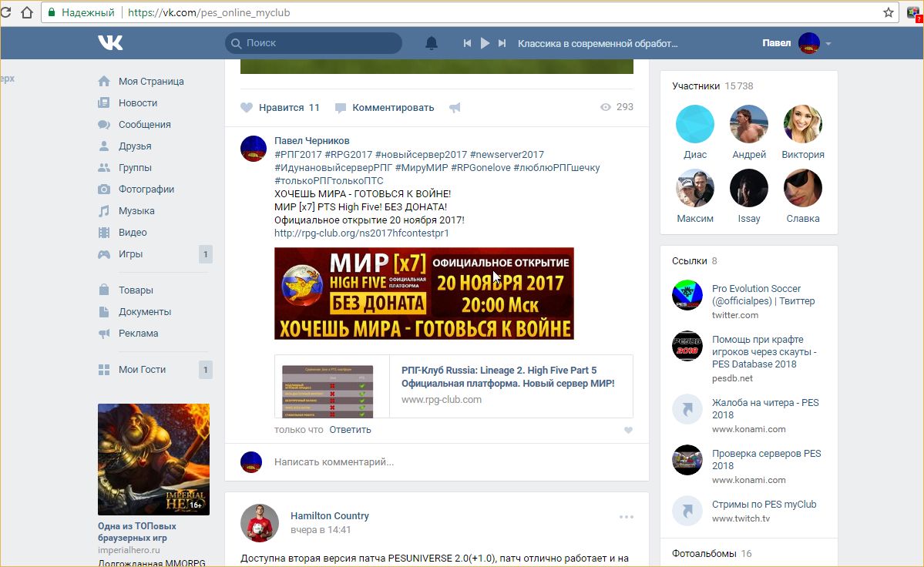This screenshot has width=924, height=567.
Task: Open Виктория's avatar in Участники
Action: pos(802,125)
